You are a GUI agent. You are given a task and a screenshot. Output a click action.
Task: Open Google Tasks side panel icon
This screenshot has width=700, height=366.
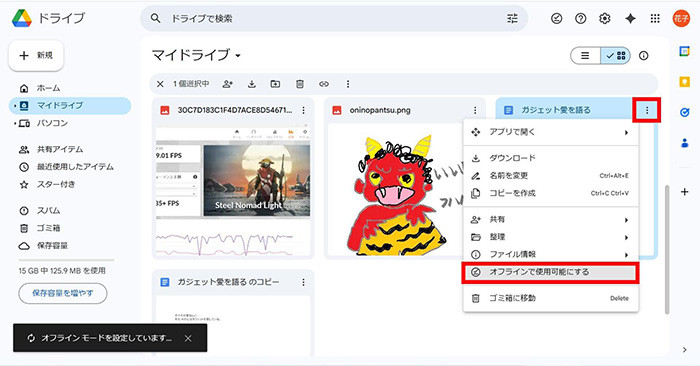coord(684,112)
